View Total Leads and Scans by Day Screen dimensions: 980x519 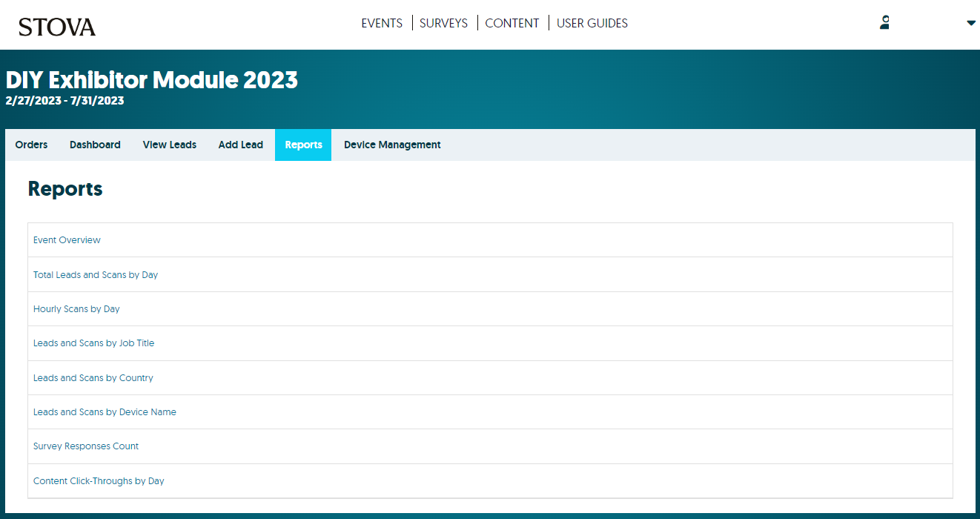pos(95,274)
